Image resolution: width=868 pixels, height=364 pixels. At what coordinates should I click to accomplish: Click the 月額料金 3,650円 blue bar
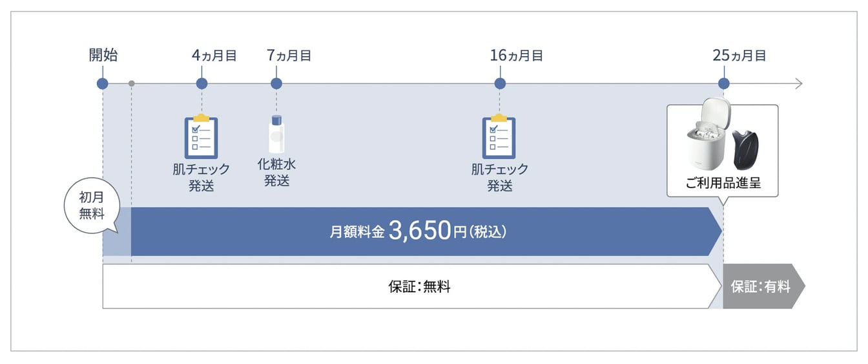420,231
